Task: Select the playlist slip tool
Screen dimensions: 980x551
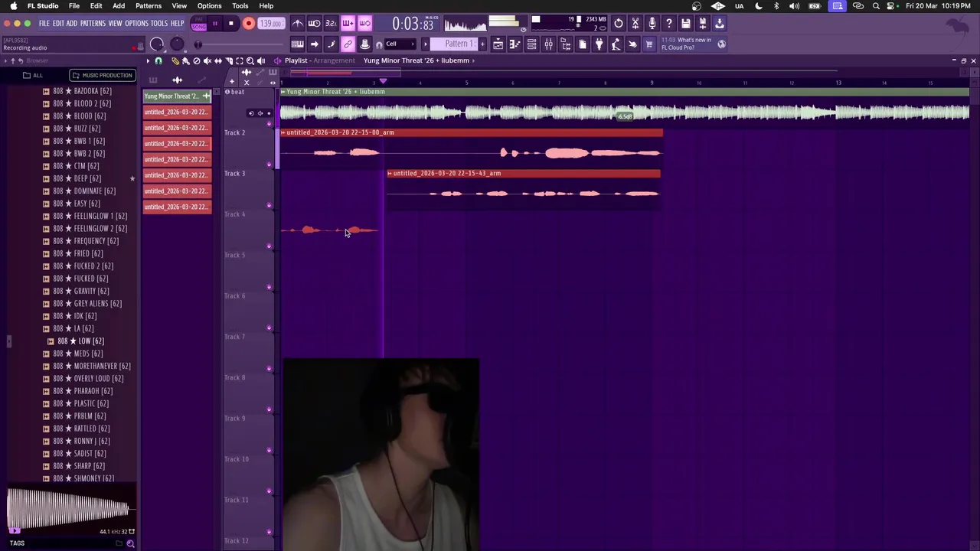Action: point(218,60)
